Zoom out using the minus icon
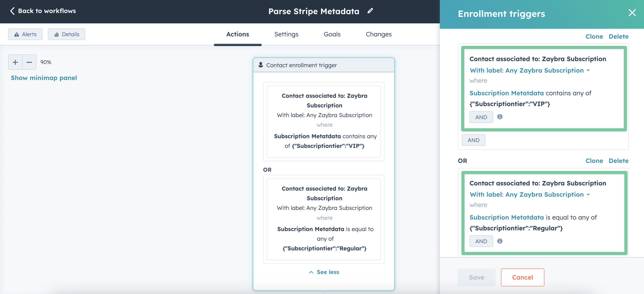Viewport: 644px width, 294px height. [x=29, y=62]
